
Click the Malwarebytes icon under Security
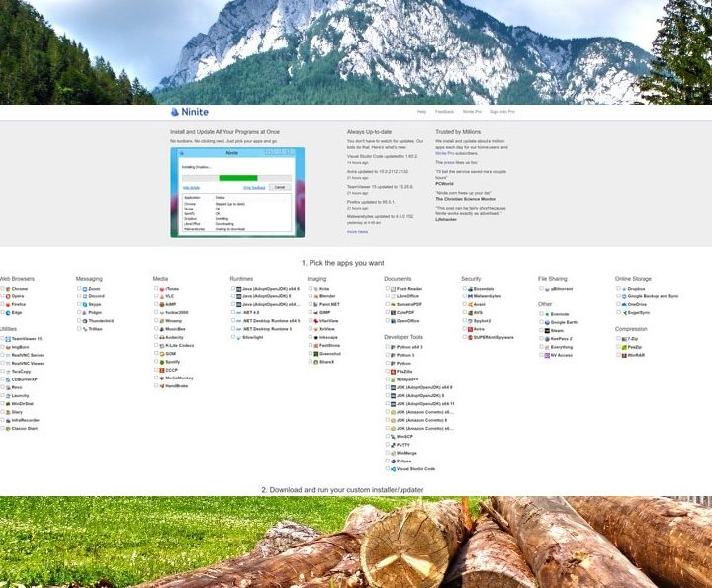point(470,296)
